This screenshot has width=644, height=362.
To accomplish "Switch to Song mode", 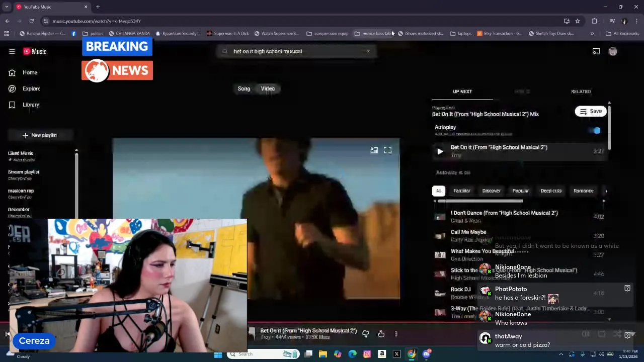I will pos(244,88).
